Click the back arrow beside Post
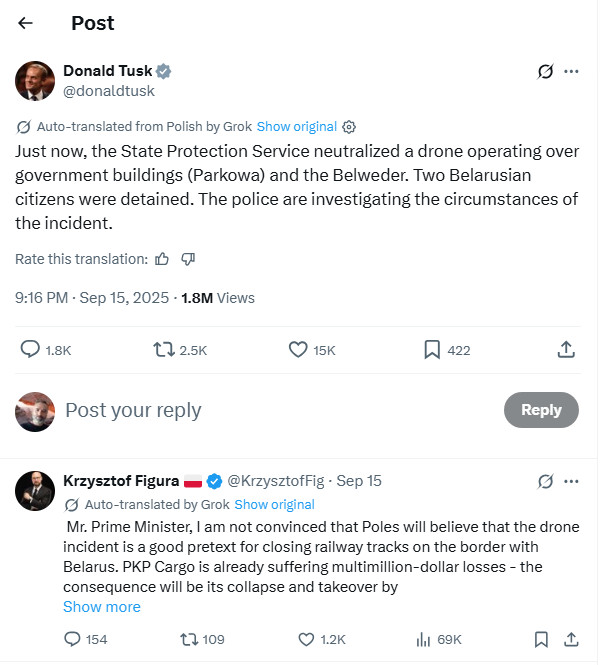This screenshot has height=665, width=600. coord(26,23)
